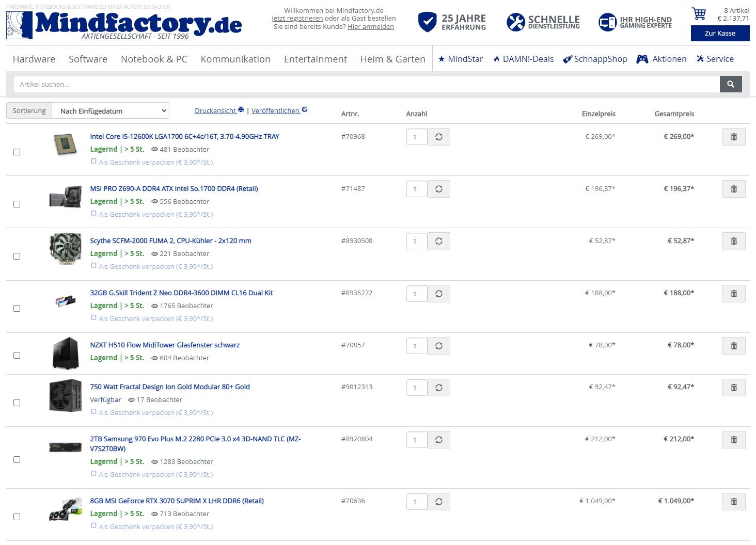Focus the Artikel suchen search field
This screenshot has height=545, width=756.
tap(367, 84)
